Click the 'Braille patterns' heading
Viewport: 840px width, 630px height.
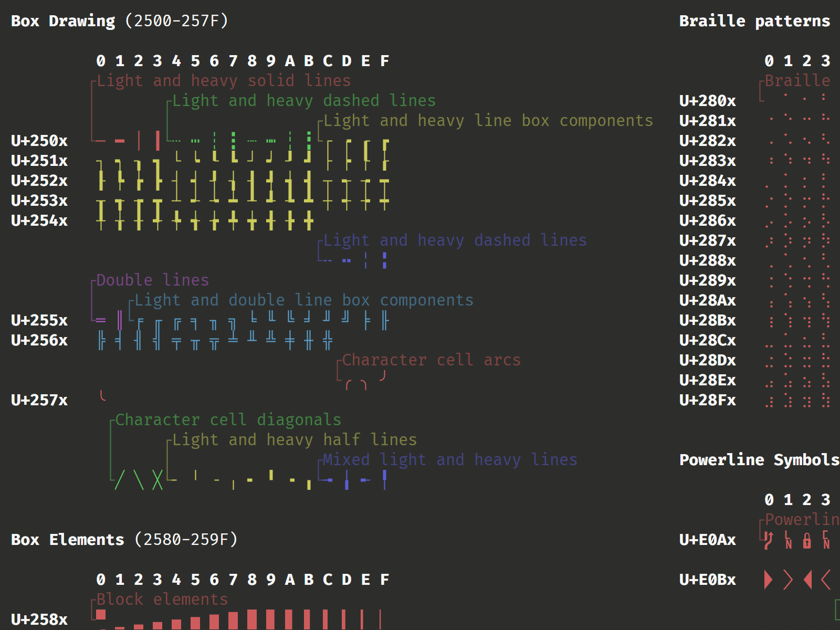[754, 21]
